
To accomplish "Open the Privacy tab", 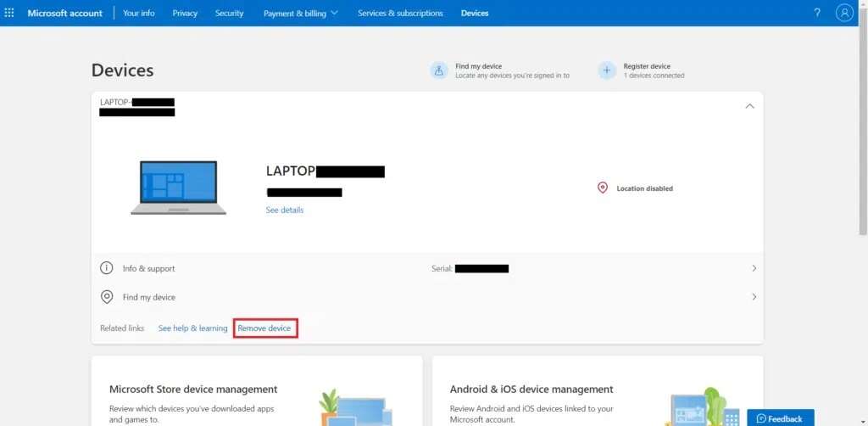I will pos(185,14).
